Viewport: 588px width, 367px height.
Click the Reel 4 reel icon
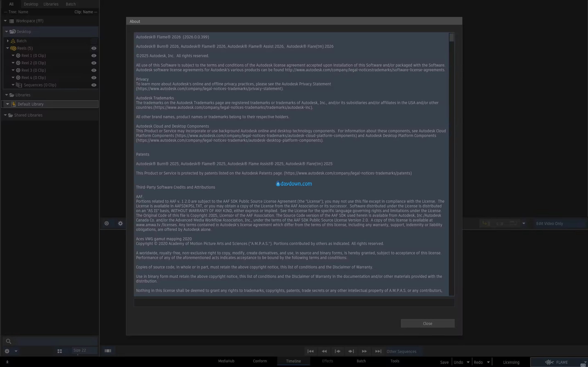[x=18, y=78]
